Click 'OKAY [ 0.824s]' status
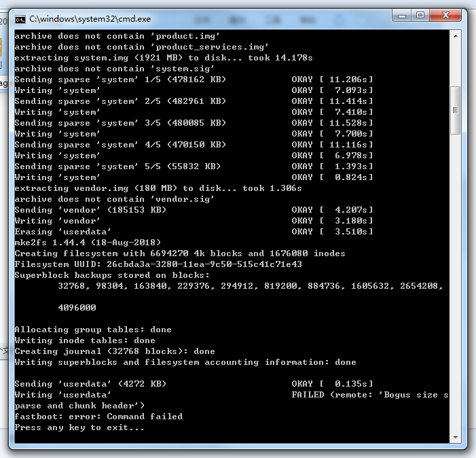 332,177
